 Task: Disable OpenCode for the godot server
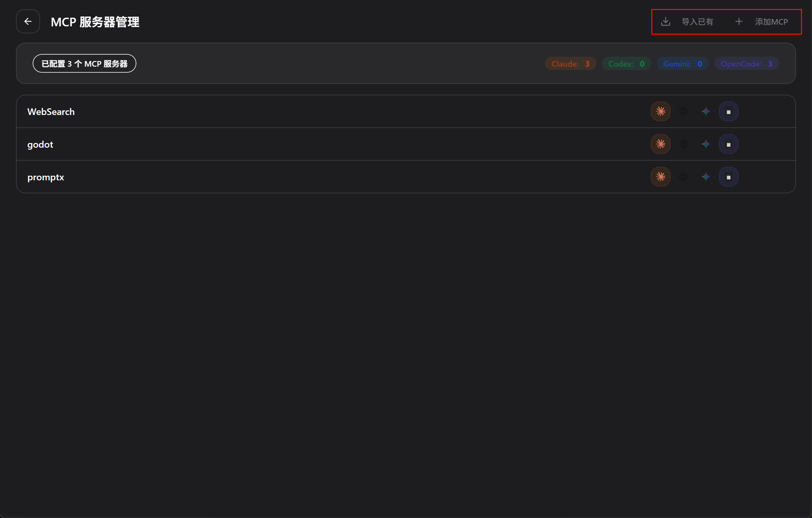[x=728, y=144]
